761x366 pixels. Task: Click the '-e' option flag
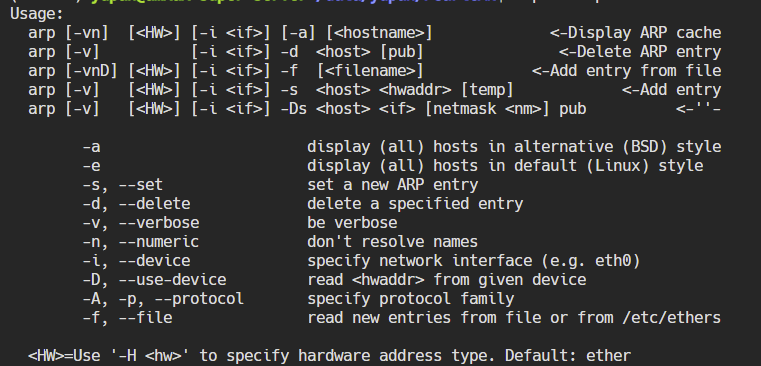click(x=91, y=166)
